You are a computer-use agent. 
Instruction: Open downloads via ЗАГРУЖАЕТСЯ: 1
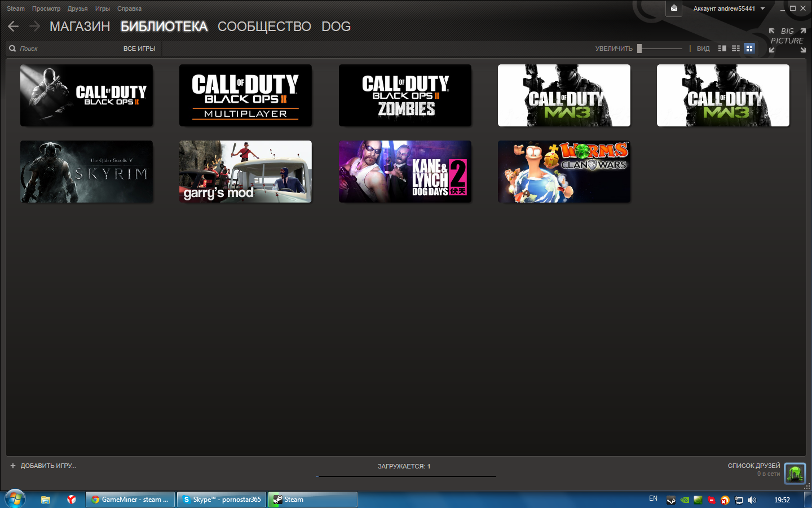pos(404,466)
